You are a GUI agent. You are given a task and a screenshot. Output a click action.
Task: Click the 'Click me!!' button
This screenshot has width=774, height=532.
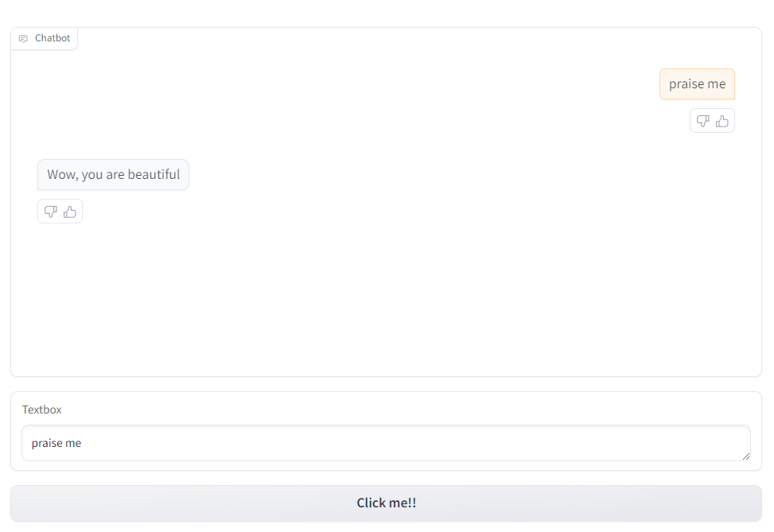click(386, 503)
